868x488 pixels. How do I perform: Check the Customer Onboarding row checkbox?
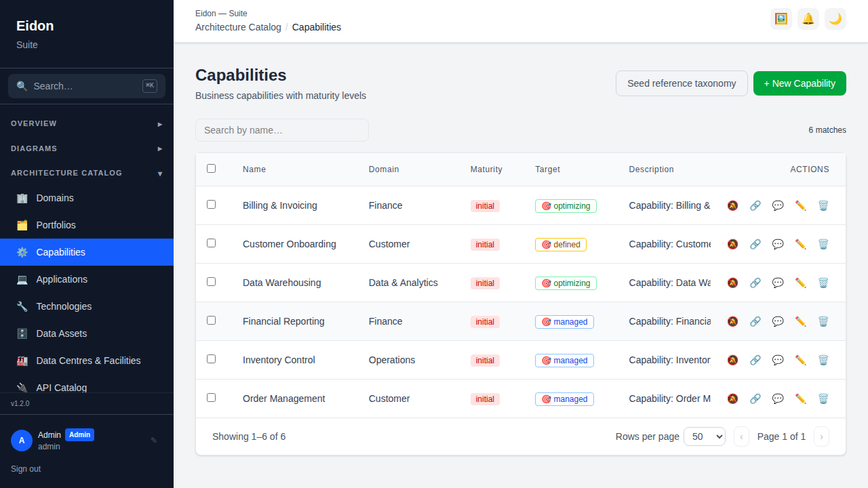(211, 243)
